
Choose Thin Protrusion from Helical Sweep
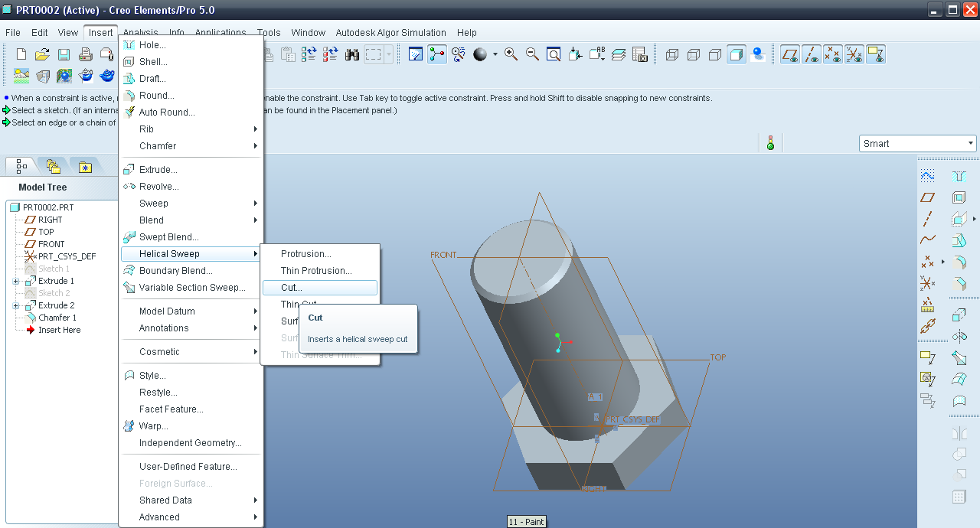point(320,271)
